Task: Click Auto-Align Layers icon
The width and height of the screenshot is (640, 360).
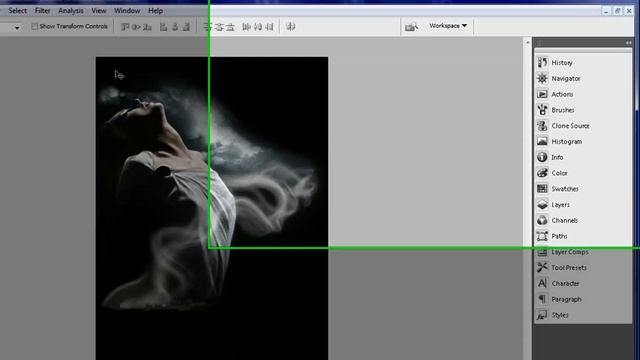Action: tap(291, 27)
